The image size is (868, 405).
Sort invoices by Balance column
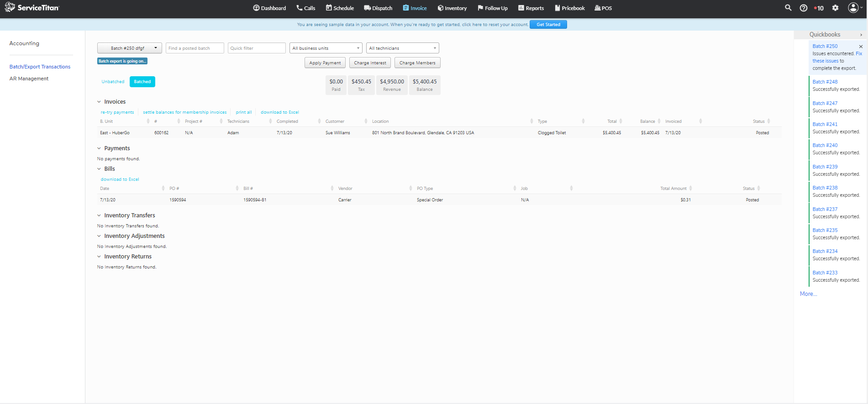[659, 121]
